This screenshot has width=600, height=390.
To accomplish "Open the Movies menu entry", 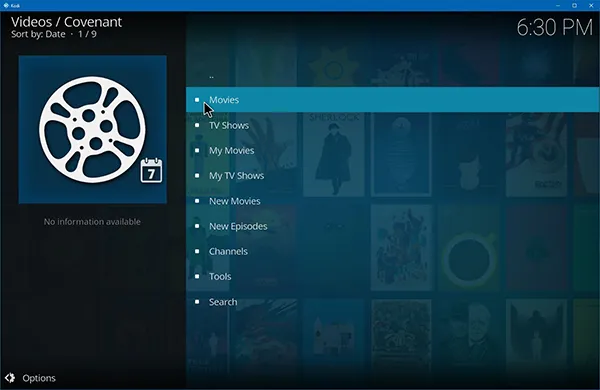I will click(393, 100).
